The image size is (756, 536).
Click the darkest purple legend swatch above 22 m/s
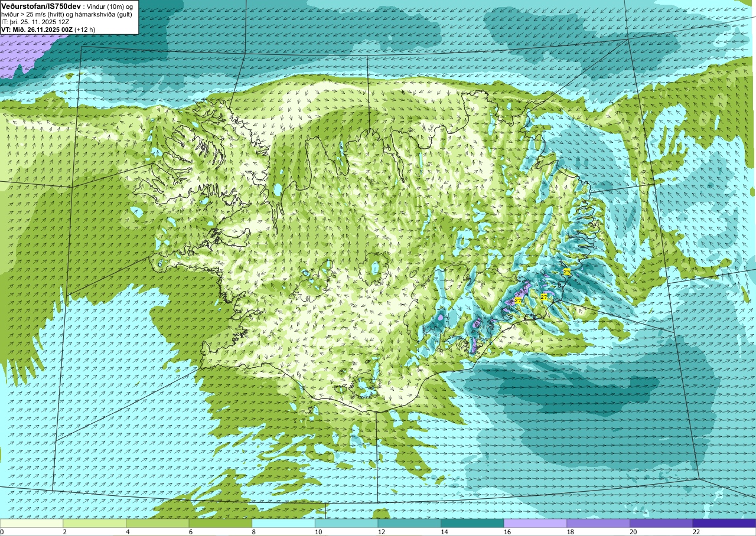coord(724,523)
